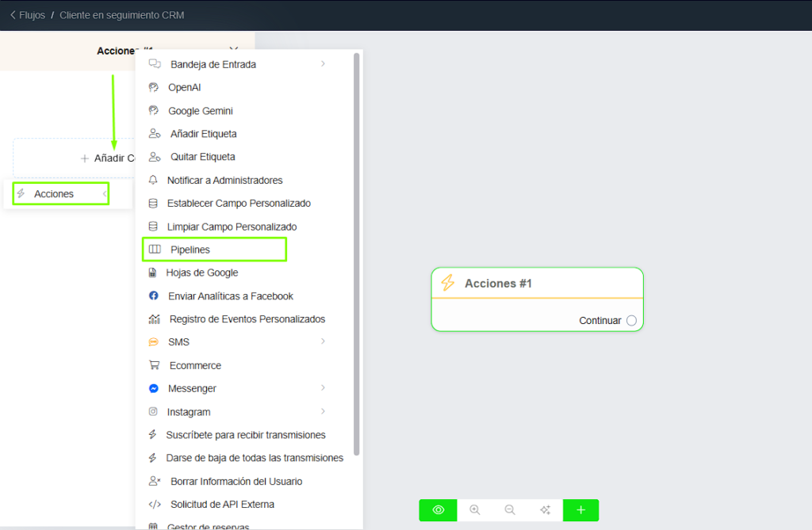This screenshot has width=812, height=530.
Task: Choose Añadir Etiqueta from the menu
Action: pos(203,134)
